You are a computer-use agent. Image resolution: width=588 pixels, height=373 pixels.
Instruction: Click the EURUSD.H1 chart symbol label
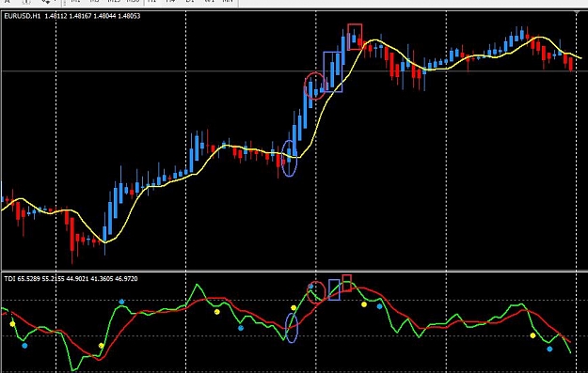[23, 16]
